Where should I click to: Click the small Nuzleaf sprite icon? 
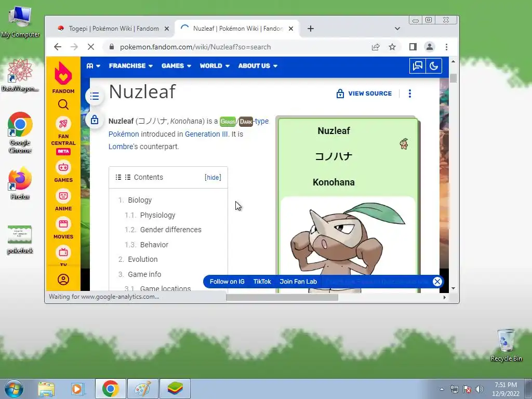pyautogui.click(x=404, y=144)
